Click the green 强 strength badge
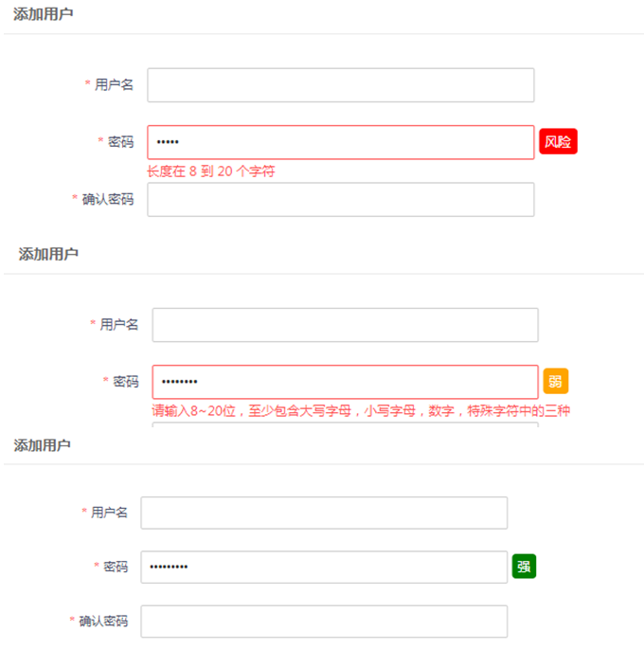 point(524,567)
